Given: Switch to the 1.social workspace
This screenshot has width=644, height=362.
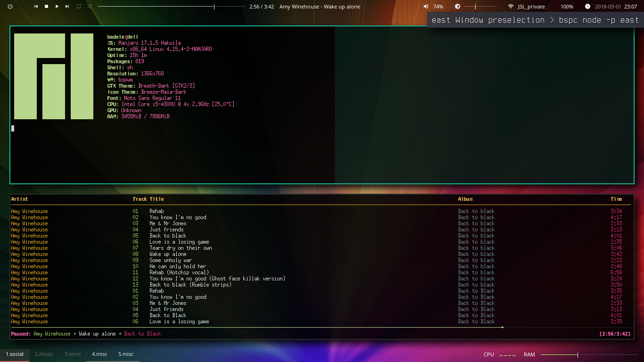Looking at the screenshot, I should [15, 354].
